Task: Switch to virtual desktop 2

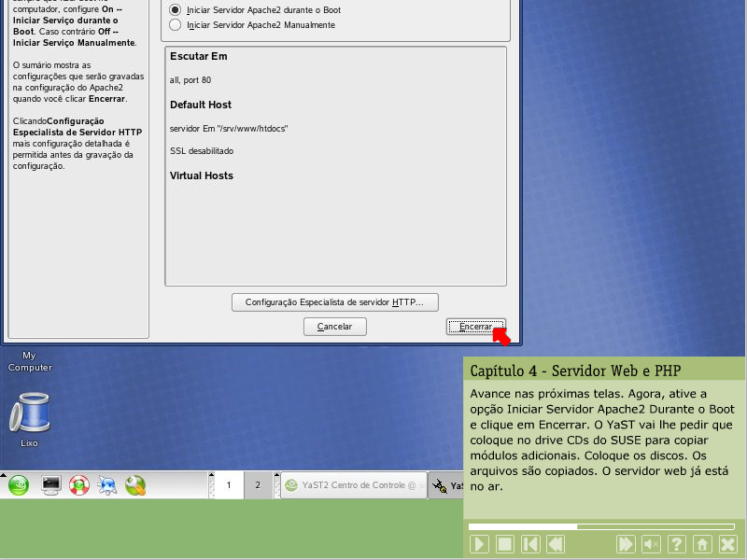Action: pos(257,485)
